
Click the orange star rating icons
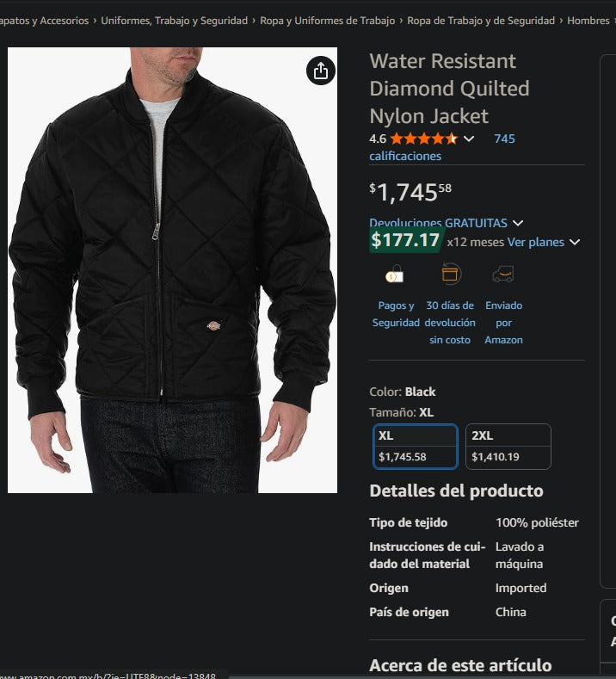[423, 139]
